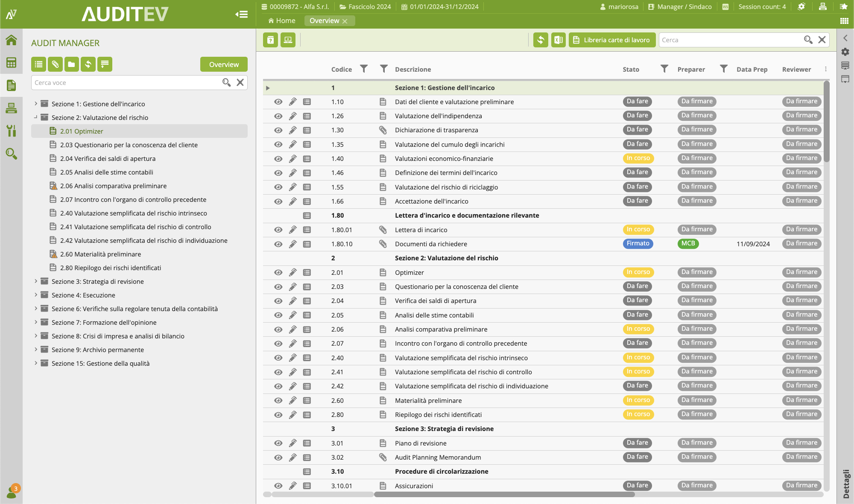Close the Overview tab
This screenshot has height=504, width=854.
point(345,21)
